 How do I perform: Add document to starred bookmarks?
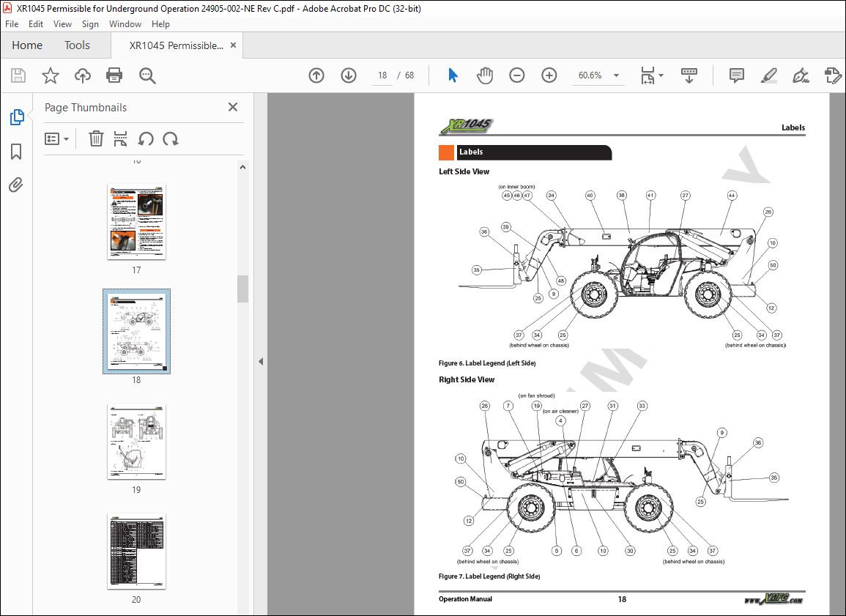51,75
